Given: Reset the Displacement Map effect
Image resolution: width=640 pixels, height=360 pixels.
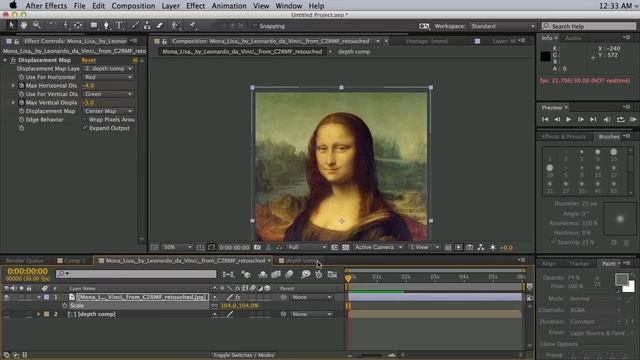Looking at the screenshot, I should [89, 60].
